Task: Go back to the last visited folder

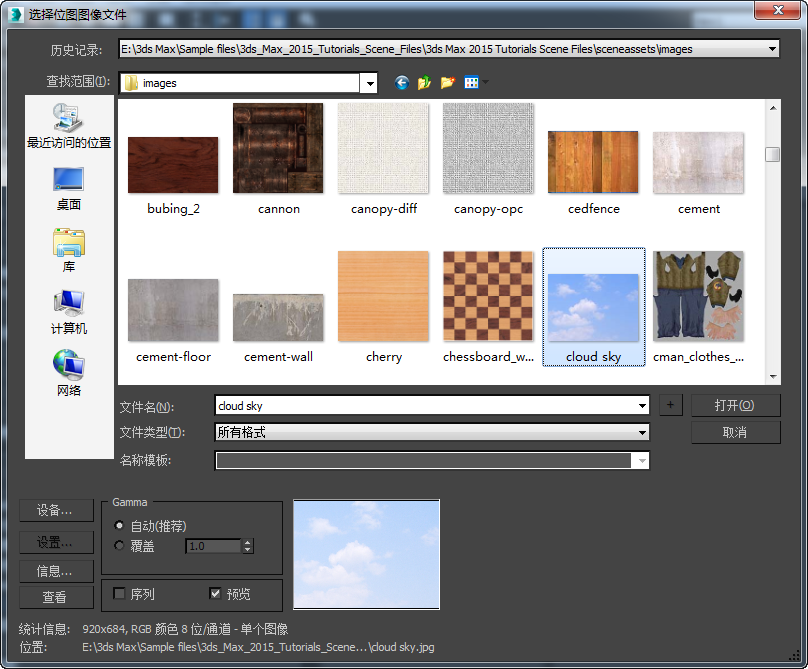Action: pos(402,83)
